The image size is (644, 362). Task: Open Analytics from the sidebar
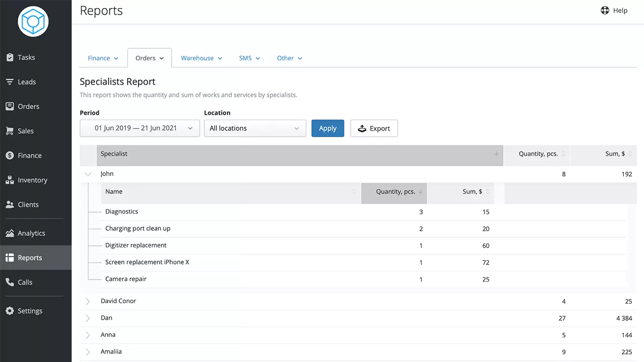pos(36,233)
